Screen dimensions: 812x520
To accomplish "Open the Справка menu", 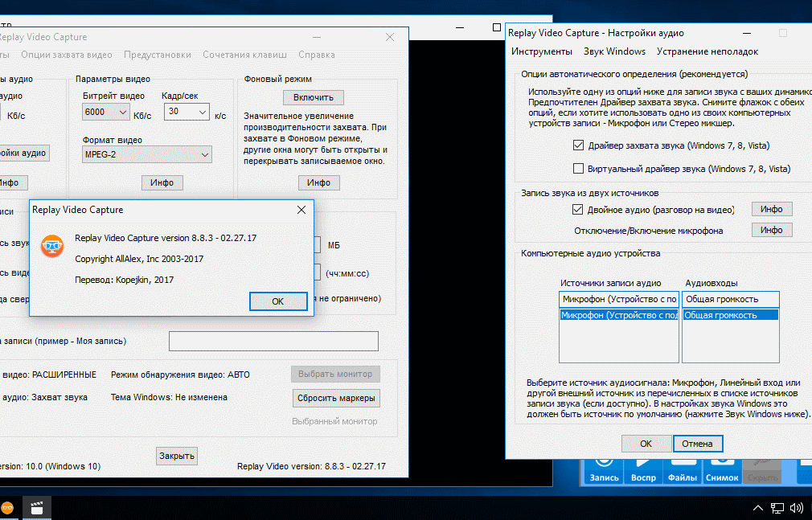I will tap(317, 55).
